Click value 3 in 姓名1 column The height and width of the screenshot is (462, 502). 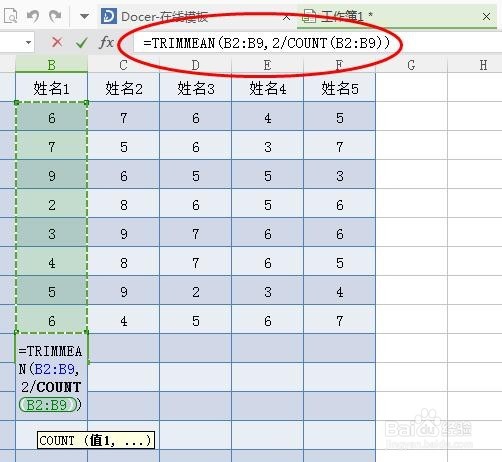pyautogui.click(x=52, y=234)
